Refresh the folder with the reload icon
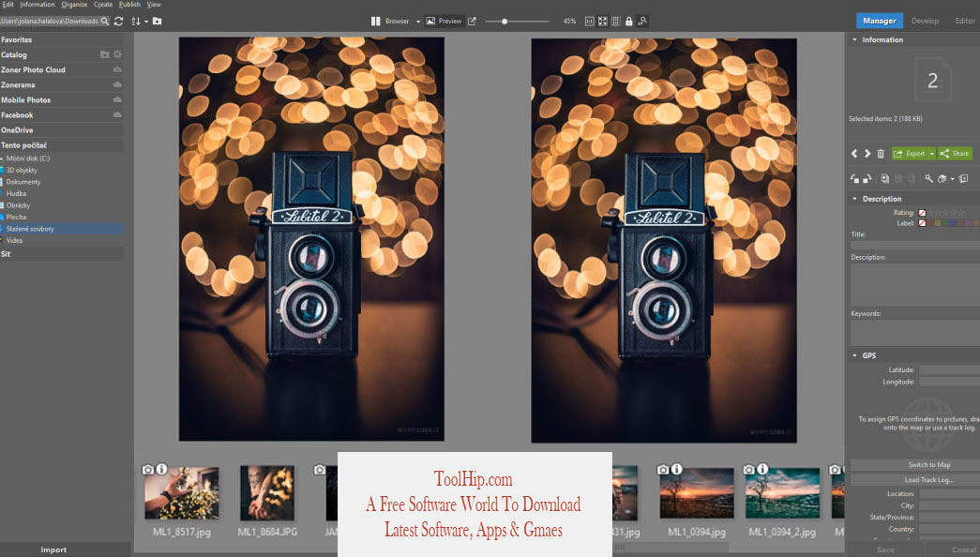This screenshot has width=980, height=557. 119,22
